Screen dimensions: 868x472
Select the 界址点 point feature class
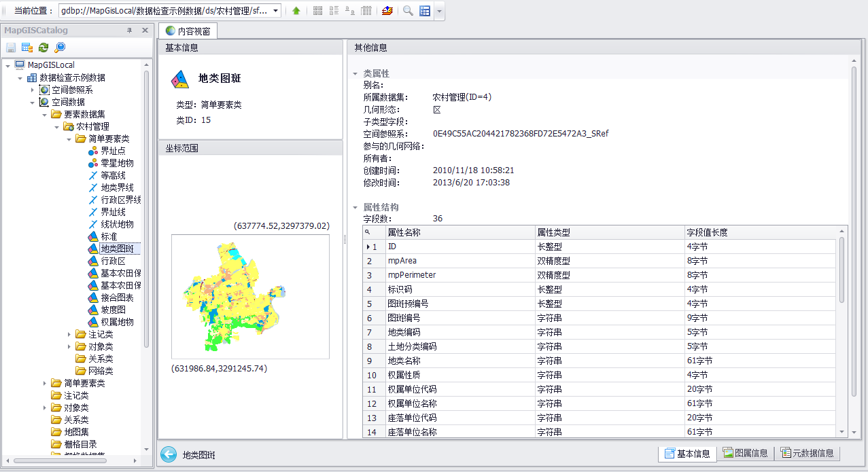point(107,151)
